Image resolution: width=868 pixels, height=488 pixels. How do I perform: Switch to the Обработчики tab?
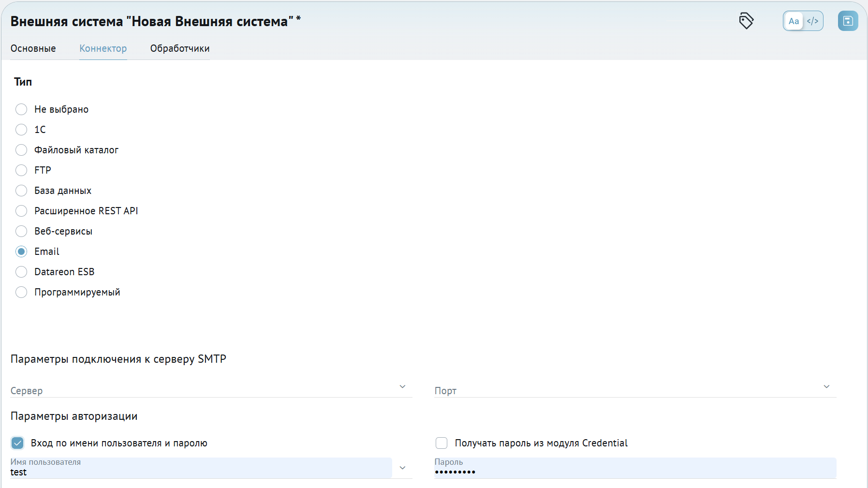tap(180, 48)
